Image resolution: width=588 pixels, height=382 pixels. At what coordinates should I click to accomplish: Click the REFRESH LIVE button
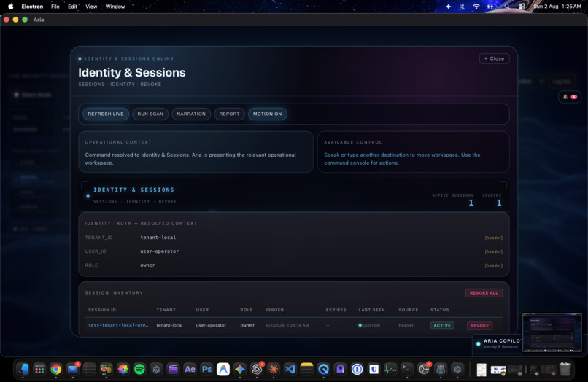tap(105, 114)
